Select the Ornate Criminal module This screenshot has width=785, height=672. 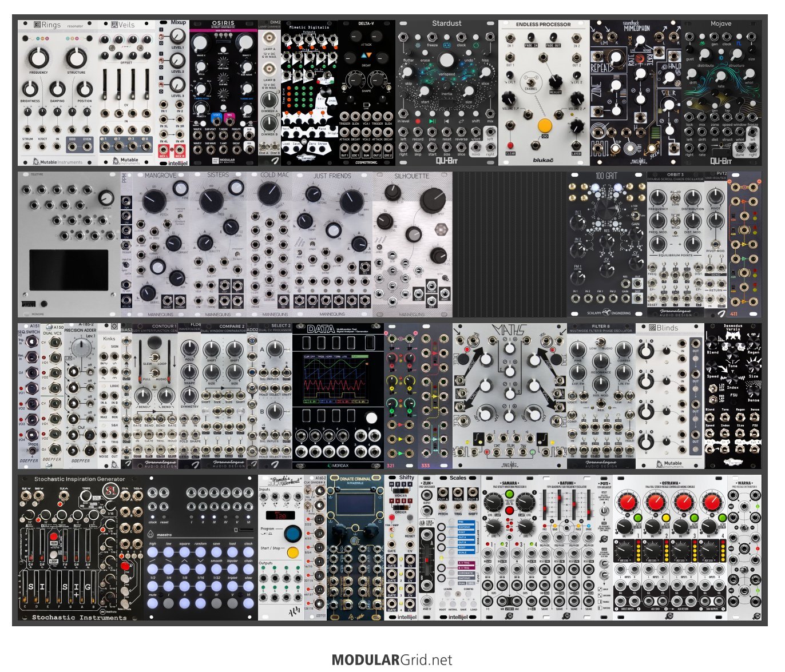tap(355, 547)
